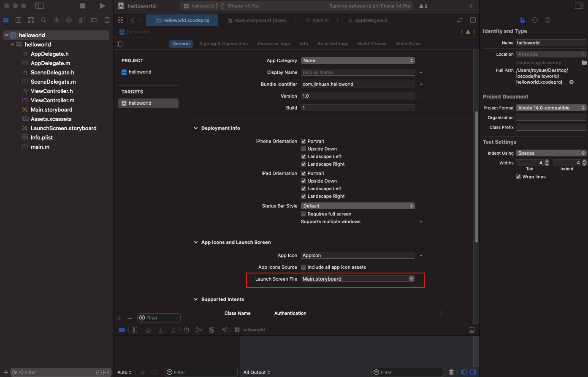Open the Test navigator diamond icon
Viewport: 588px width, 377px height.
69,20
